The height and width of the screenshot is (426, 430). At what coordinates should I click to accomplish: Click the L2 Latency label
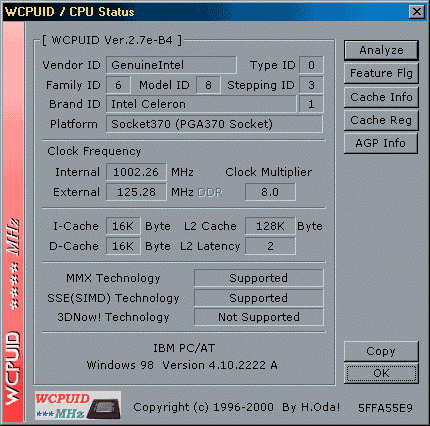[x=210, y=246]
